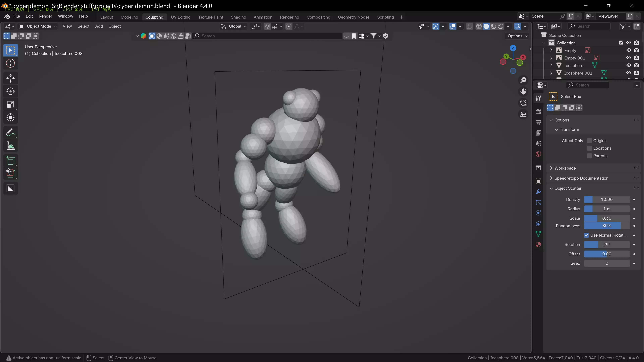Toggle the camera view icon

(523, 103)
